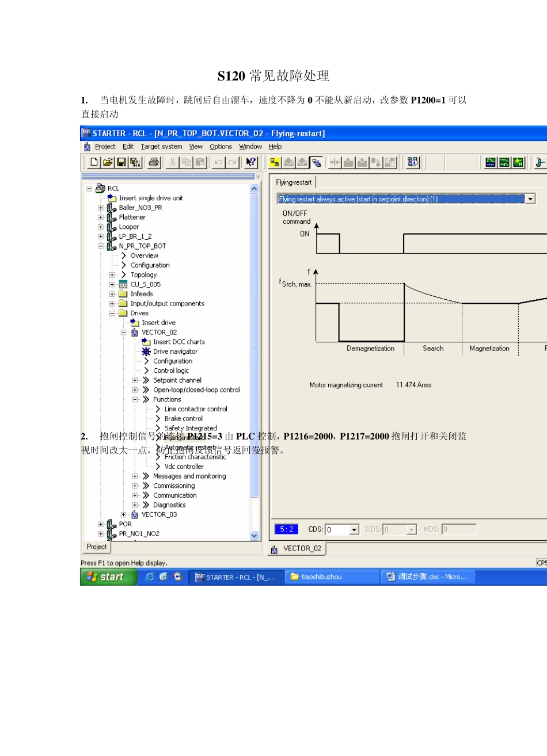Open the View menu

point(196,147)
